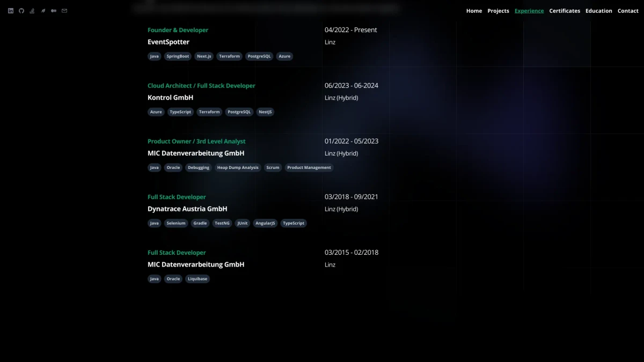Click the TestNG tag
This screenshot has width=644, height=362.
(222, 223)
